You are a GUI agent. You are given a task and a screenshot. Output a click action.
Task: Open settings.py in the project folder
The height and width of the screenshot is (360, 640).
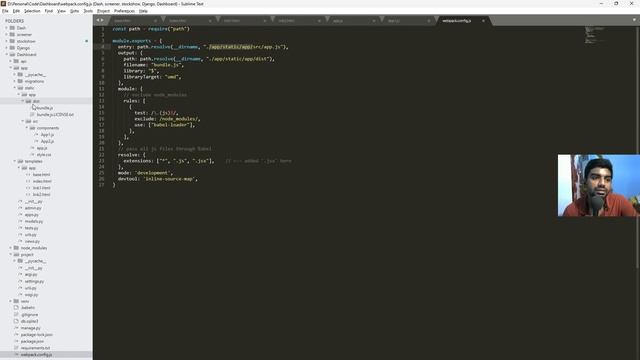pos(34,281)
